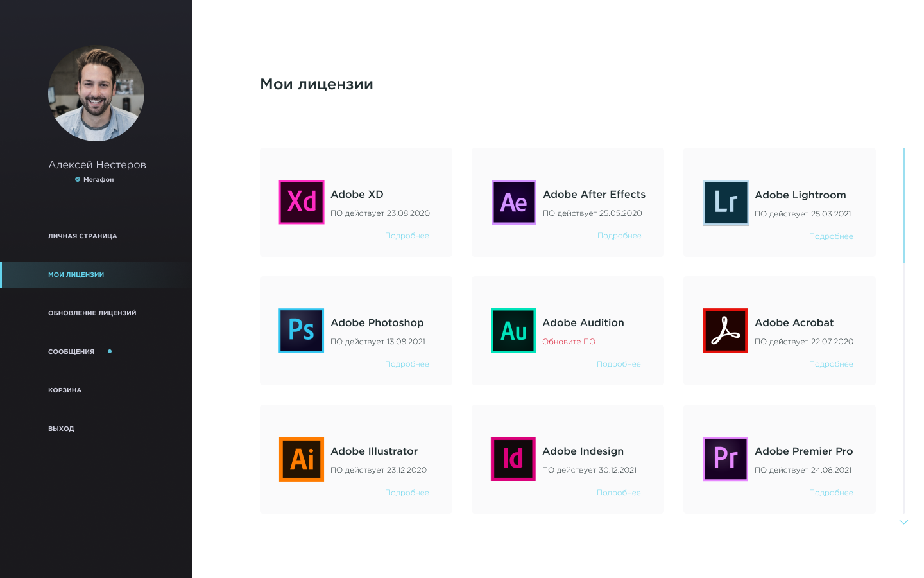924x578 pixels.
Task: Click the Adobe Audition icon
Action: (513, 331)
